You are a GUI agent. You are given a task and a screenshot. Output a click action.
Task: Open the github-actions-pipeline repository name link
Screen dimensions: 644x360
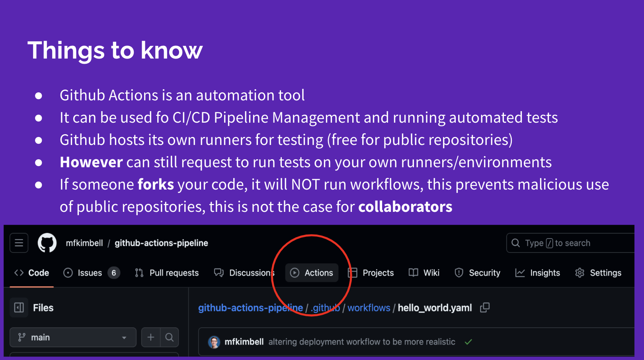161,243
